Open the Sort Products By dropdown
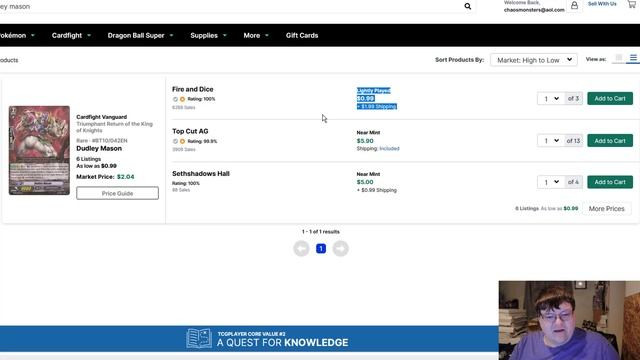640x360 pixels. click(533, 60)
